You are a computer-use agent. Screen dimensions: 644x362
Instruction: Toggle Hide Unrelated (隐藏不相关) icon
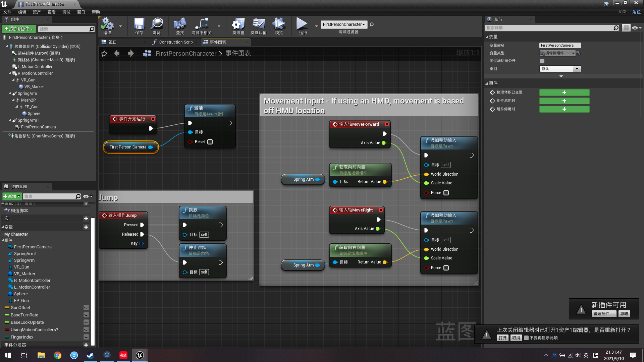(202, 26)
